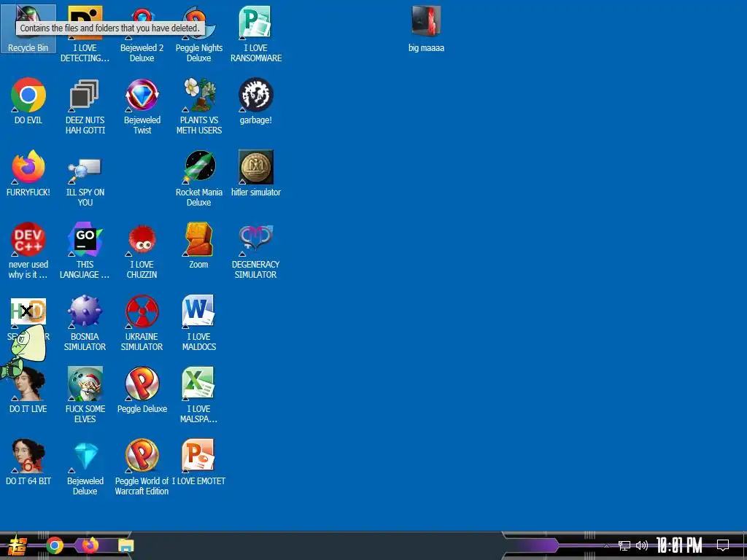747x560 pixels.
Task: Select the Recycle Bin desktop icon
Action: pyautogui.click(x=28, y=28)
